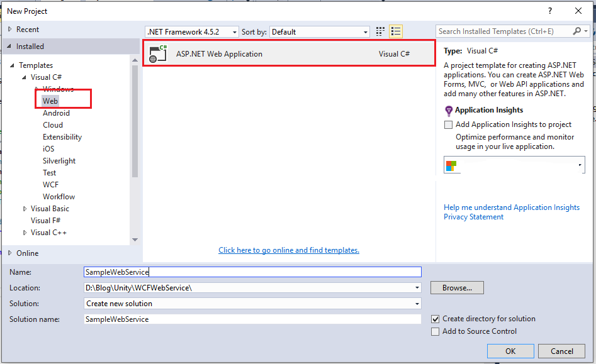596x364 pixels.
Task: Select the Workflow template category
Action: pyautogui.click(x=59, y=197)
